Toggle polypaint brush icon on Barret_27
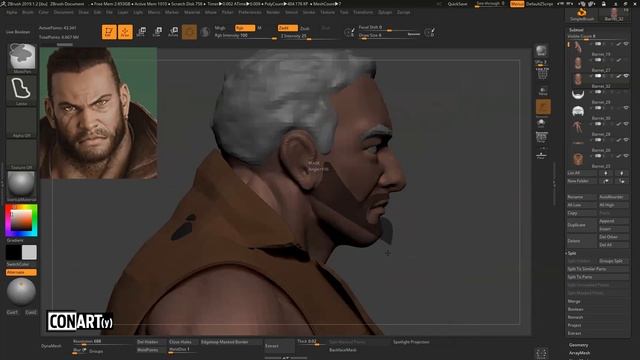The image size is (640, 360). 619,60
